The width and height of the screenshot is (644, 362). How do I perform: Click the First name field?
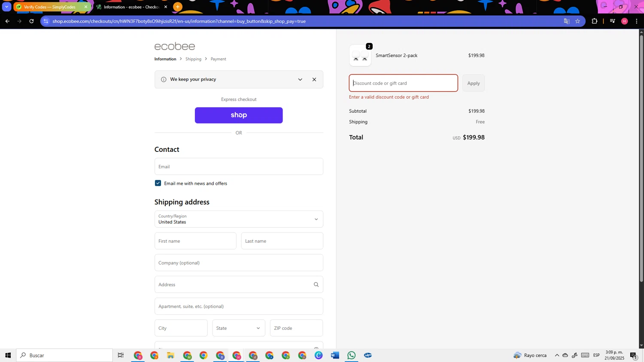pyautogui.click(x=195, y=241)
